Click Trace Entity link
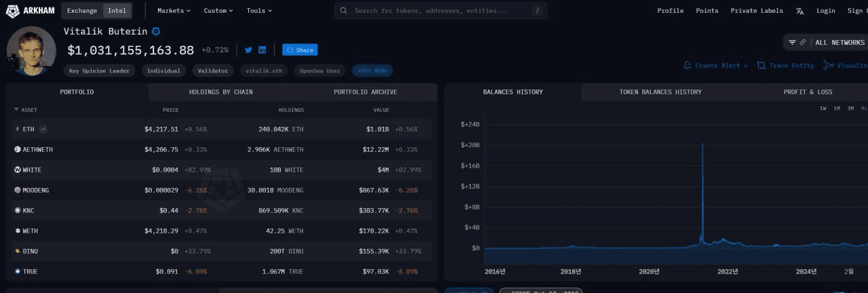This screenshot has width=868, height=293. (786, 65)
